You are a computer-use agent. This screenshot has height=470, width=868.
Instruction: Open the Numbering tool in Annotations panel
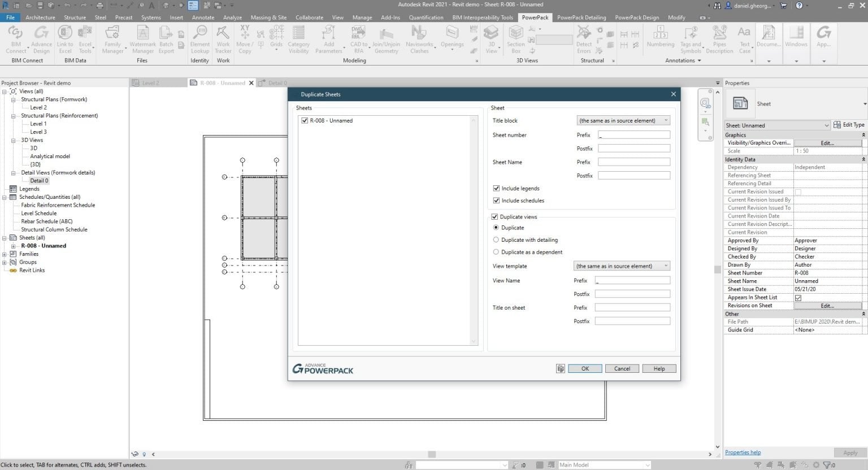(x=660, y=38)
